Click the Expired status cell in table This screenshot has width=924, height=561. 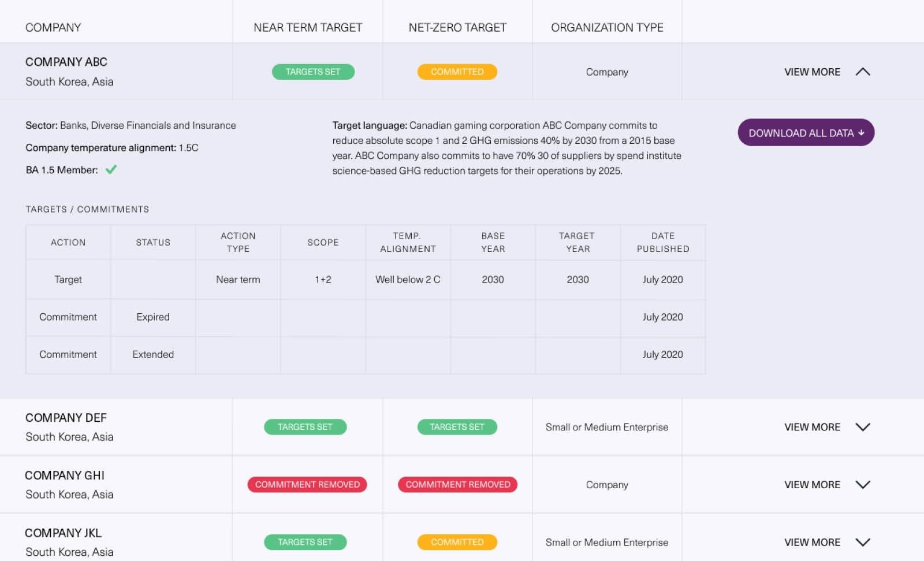[x=153, y=317]
